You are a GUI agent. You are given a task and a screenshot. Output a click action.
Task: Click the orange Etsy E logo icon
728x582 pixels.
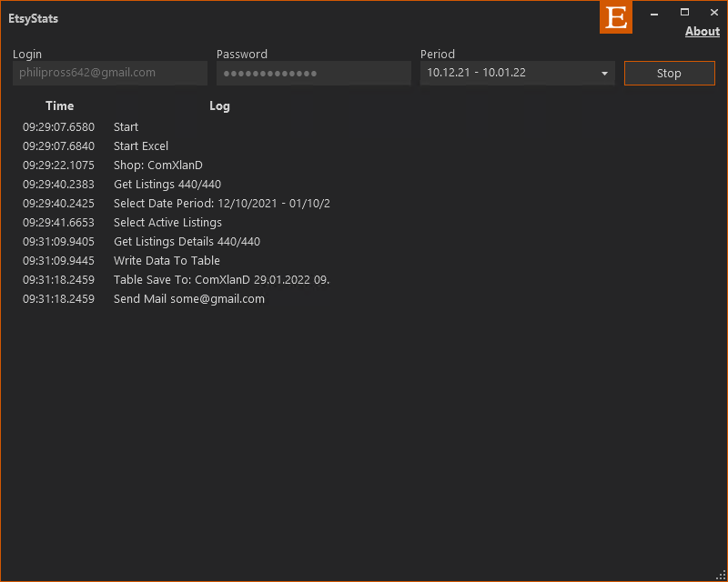click(x=616, y=17)
